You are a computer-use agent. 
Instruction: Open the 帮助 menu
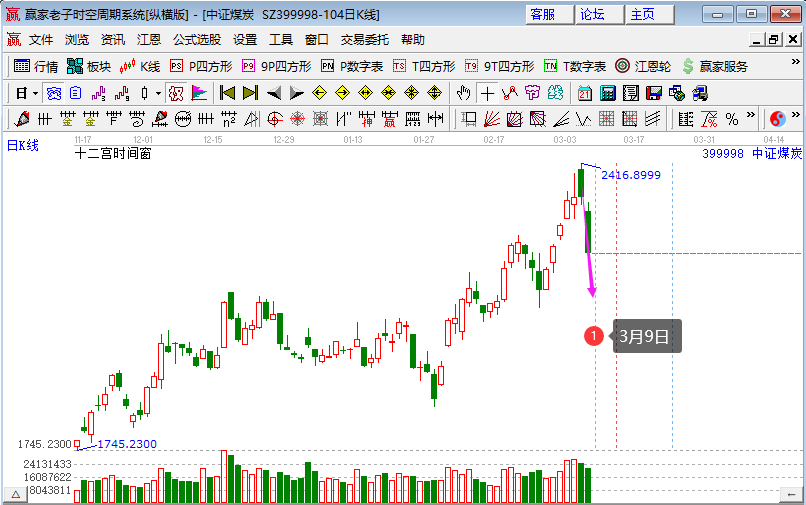[x=413, y=40]
